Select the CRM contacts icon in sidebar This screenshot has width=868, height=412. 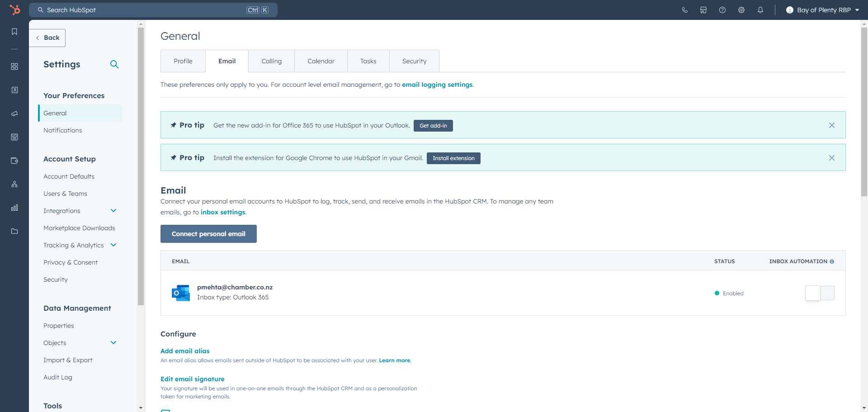click(14, 90)
